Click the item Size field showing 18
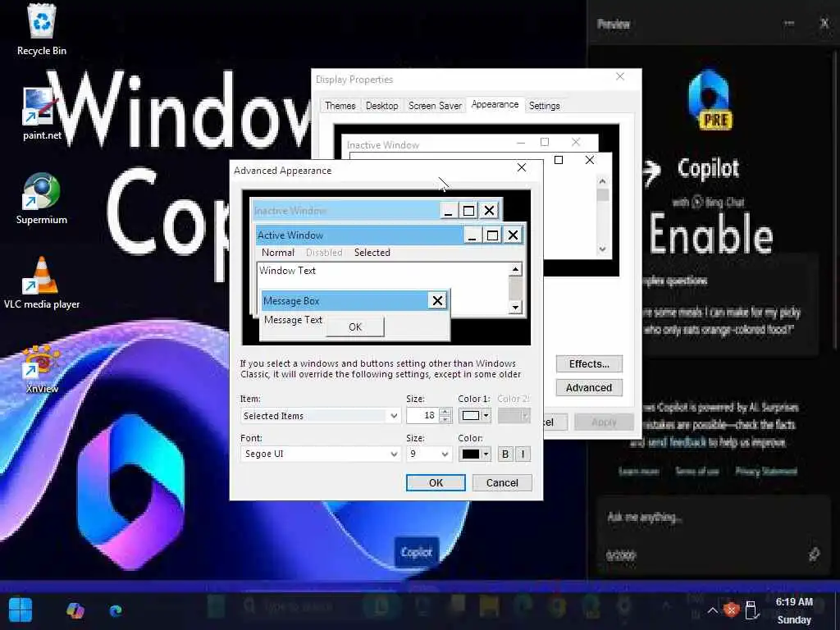Screen dimensions: 840x630 (x=422, y=416)
